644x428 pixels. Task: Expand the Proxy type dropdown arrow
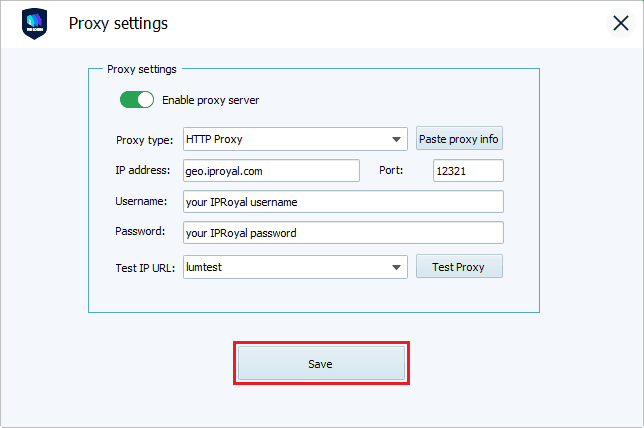tap(397, 139)
